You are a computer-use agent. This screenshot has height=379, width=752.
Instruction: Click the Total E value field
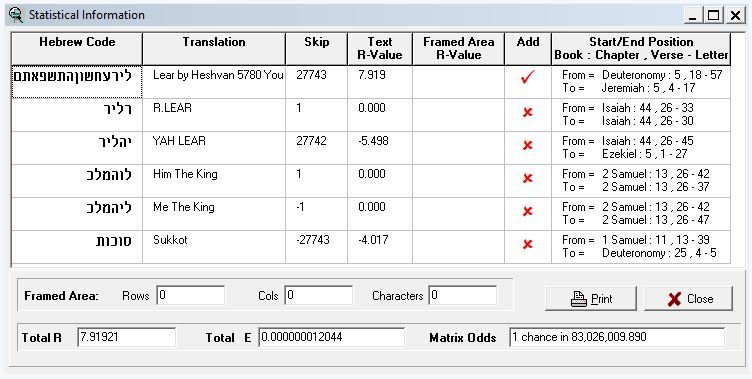(331, 337)
